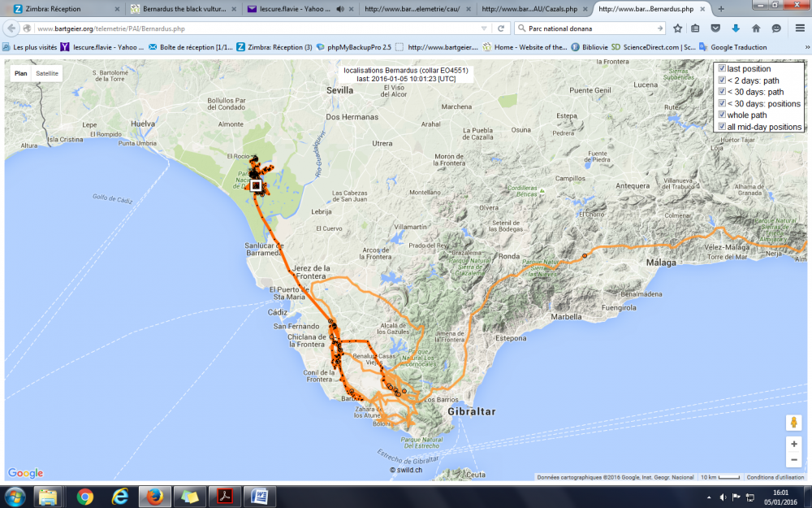This screenshot has width=812, height=508.
Task: Toggle '< 2 days: path' checkbox
Action: click(x=722, y=80)
